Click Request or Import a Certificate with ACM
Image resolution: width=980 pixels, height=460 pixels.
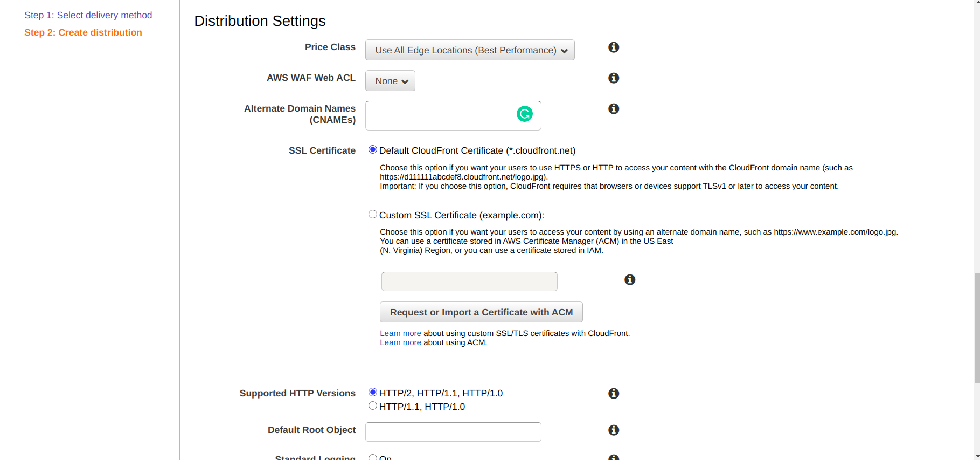click(481, 312)
